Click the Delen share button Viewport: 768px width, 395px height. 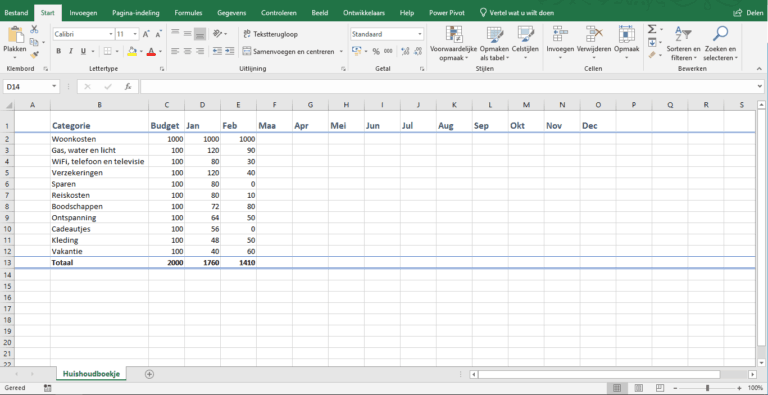coord(748,13)
